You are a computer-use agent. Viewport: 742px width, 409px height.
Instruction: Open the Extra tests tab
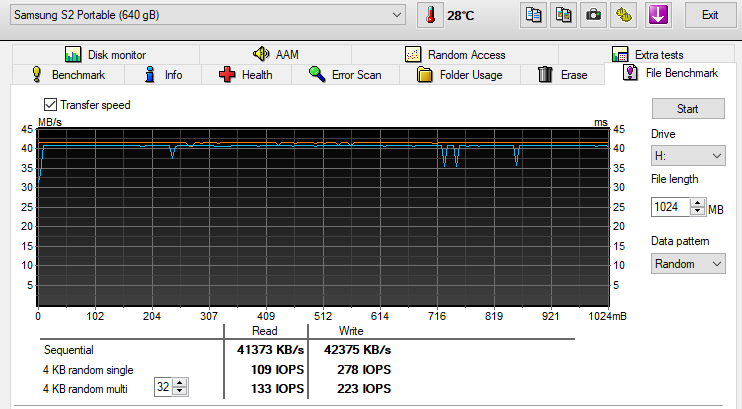pyautogui.click(x=647, y=54)
